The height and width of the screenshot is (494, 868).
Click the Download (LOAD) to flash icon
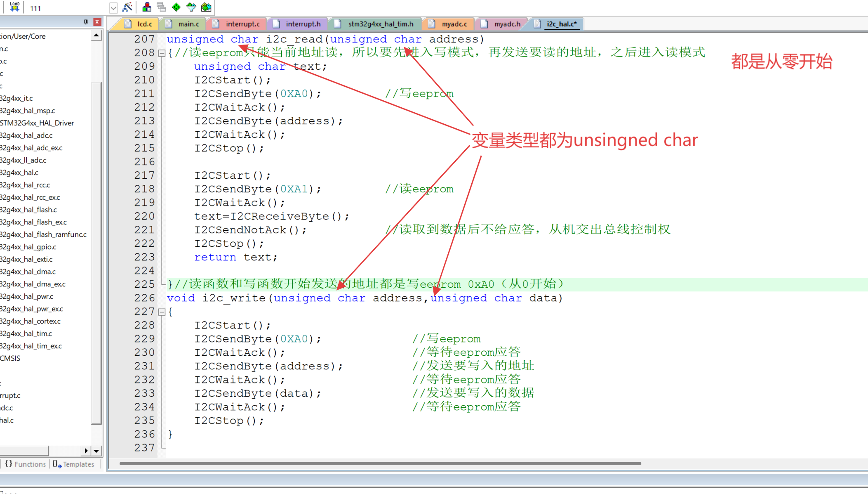click(x=14, y=7)
